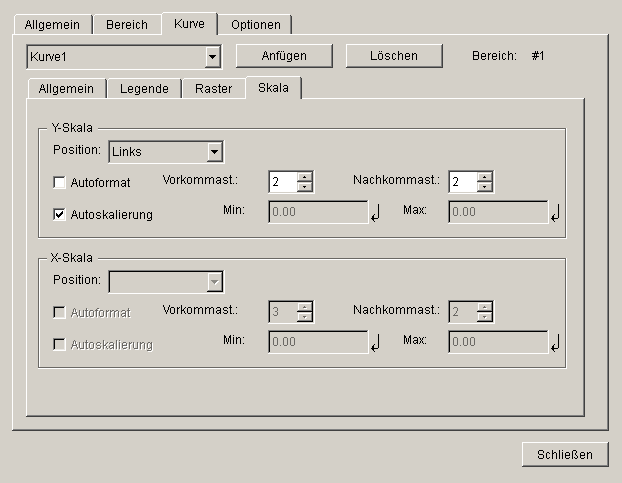Click the Y-Skala Max apply-arrow icon

pyautogui.click(x=555, y=213)
